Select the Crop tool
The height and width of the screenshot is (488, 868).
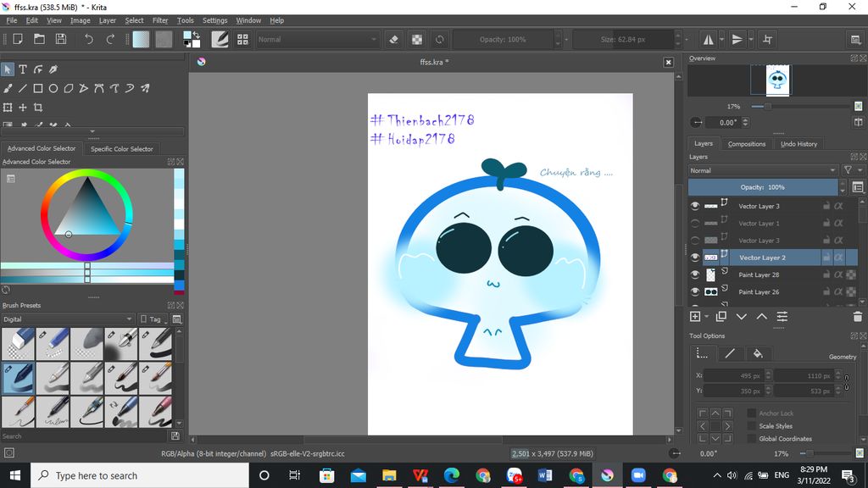38,108
